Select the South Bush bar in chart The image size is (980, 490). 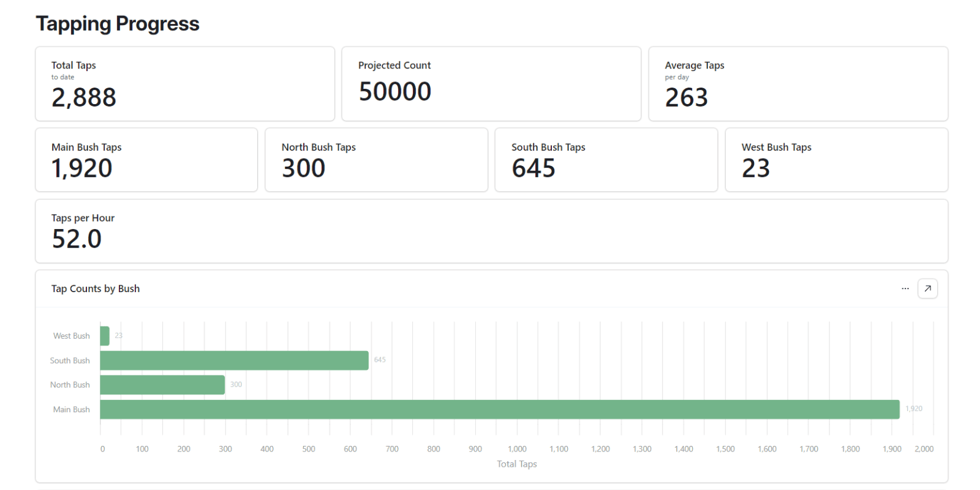click(234, 360)
